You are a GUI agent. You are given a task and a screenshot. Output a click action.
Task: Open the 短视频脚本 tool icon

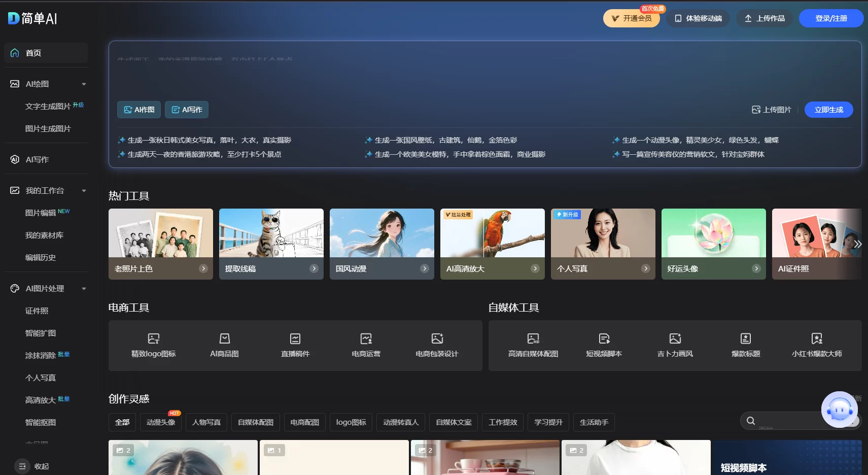tap(604, 338)
